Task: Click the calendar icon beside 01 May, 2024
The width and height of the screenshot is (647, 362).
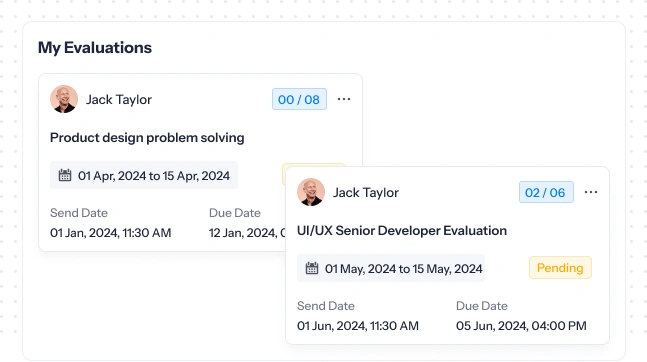Action: [312, 268]
